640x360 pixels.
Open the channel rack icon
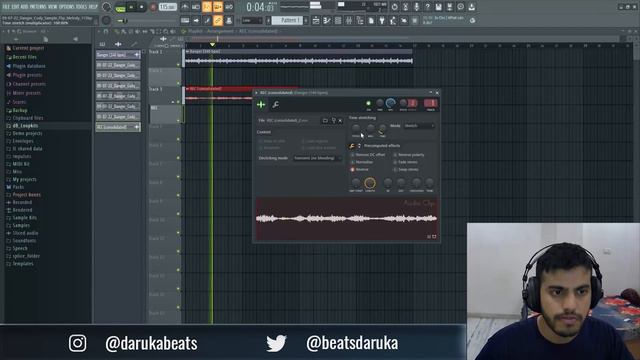coord(338,20)
